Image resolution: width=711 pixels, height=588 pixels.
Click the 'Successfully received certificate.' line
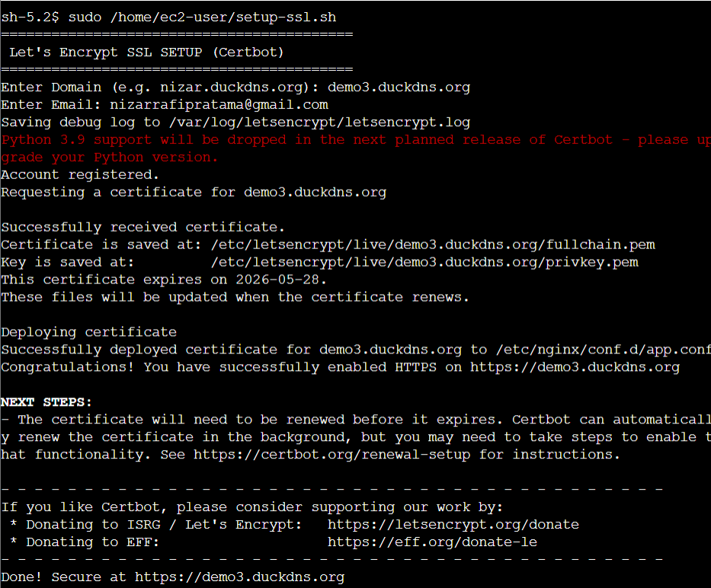tap(143, 227)
